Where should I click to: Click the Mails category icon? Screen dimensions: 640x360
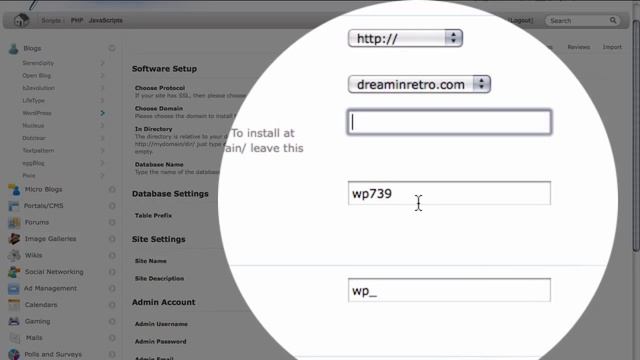(x=14, y=338)
